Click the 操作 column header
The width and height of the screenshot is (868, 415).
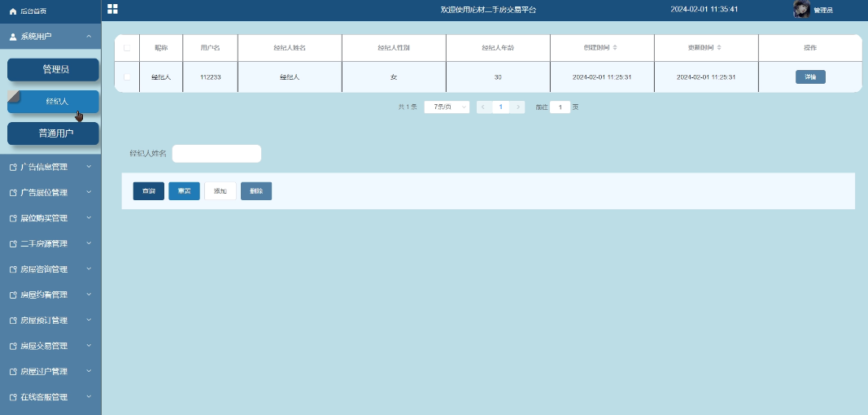pos(810,48)
